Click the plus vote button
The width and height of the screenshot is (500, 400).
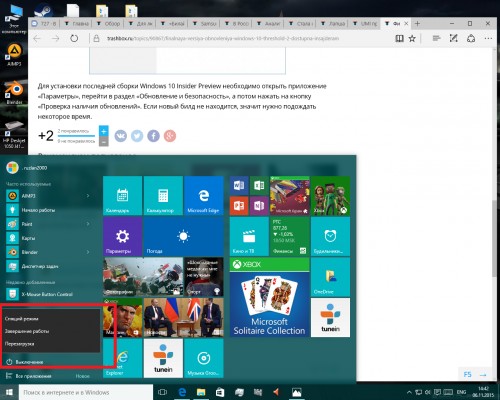coord(104,131)
